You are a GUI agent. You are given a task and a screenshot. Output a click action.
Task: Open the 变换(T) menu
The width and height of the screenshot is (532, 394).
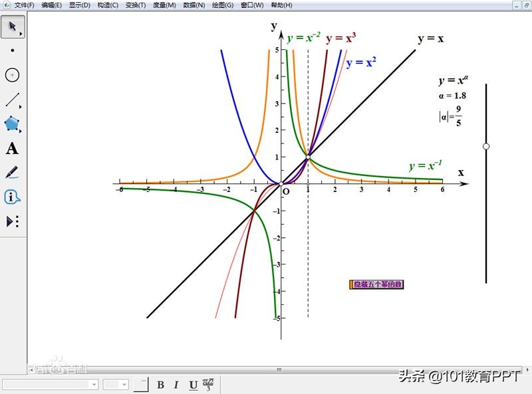[x=136, y=5]
